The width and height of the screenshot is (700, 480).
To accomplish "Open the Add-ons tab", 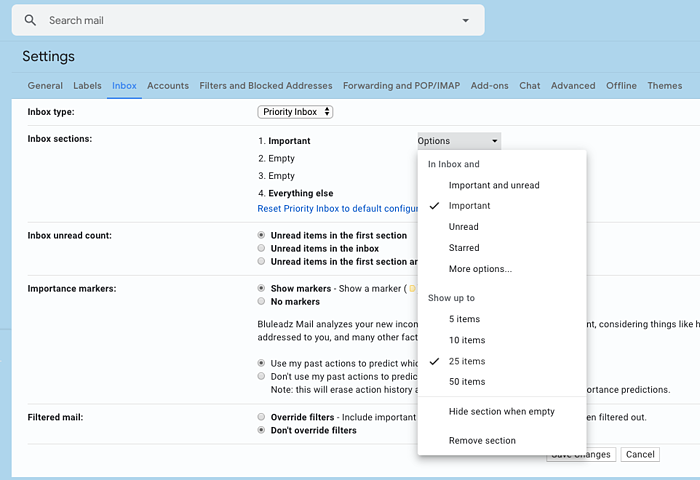I will pos(489,86).
